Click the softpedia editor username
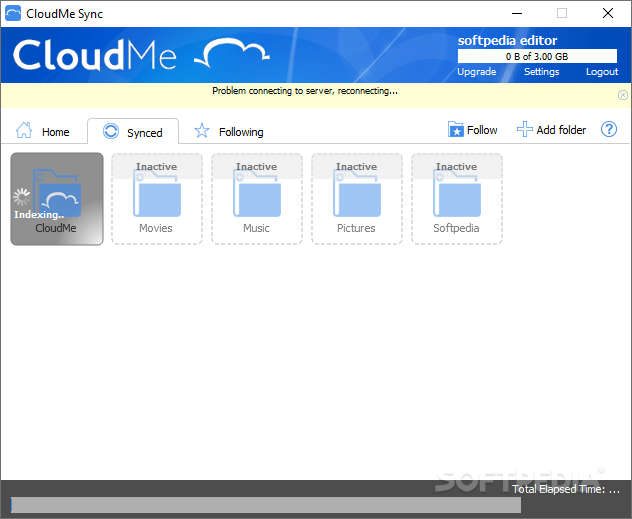The image size is (632, 519). click(x=507, y=40)
